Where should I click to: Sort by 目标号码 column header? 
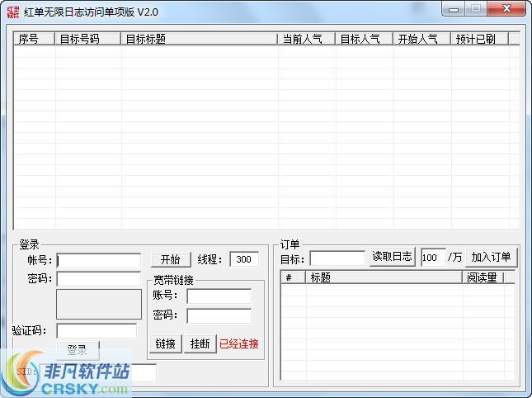[x=87, y=39]
